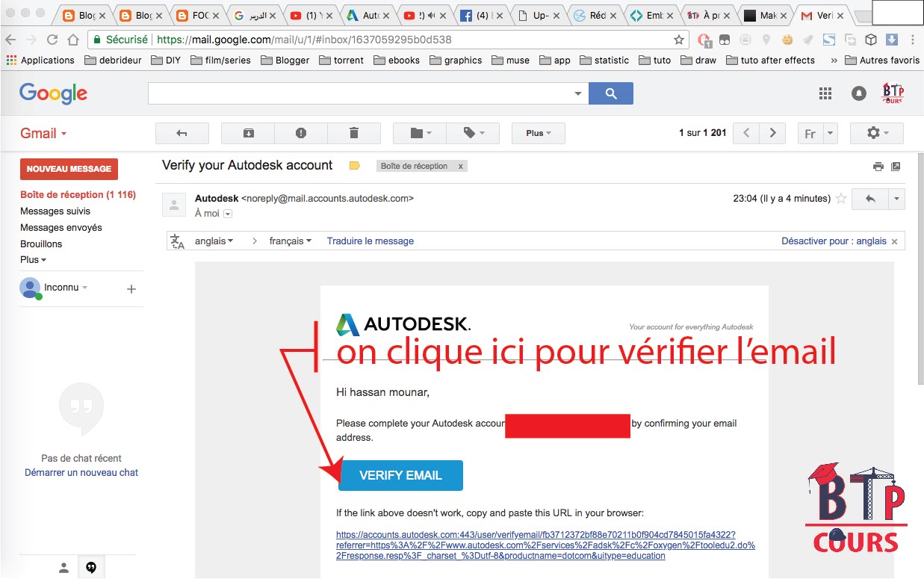Switch to the Hangouts conversations tab

(91, 568)
